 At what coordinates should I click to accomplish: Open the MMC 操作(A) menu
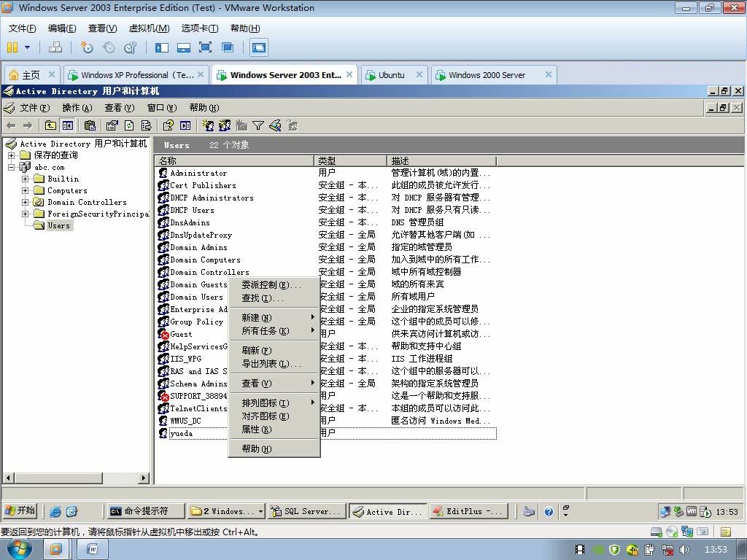pyautogui.click(x=77, y=108)
